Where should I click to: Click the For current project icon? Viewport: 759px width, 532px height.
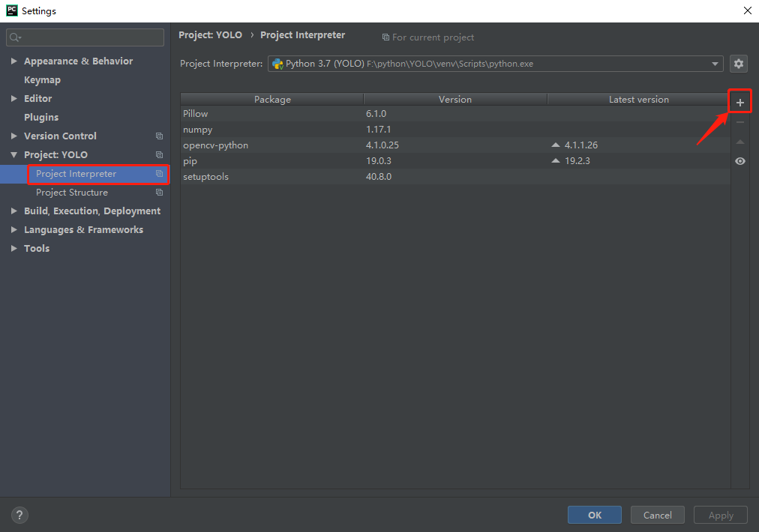[x=385, y=37]
